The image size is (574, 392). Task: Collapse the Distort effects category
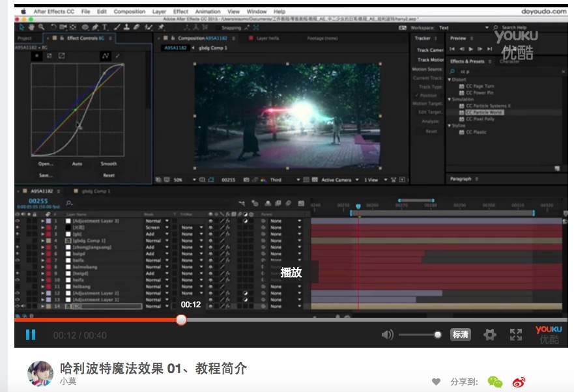(450, 79)
